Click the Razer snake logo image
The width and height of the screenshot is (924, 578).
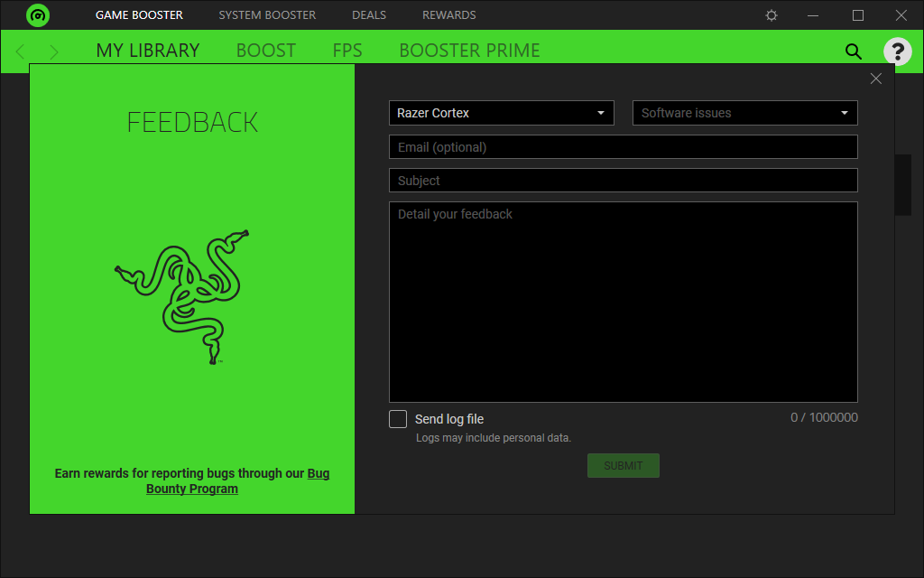pos(182,296)
